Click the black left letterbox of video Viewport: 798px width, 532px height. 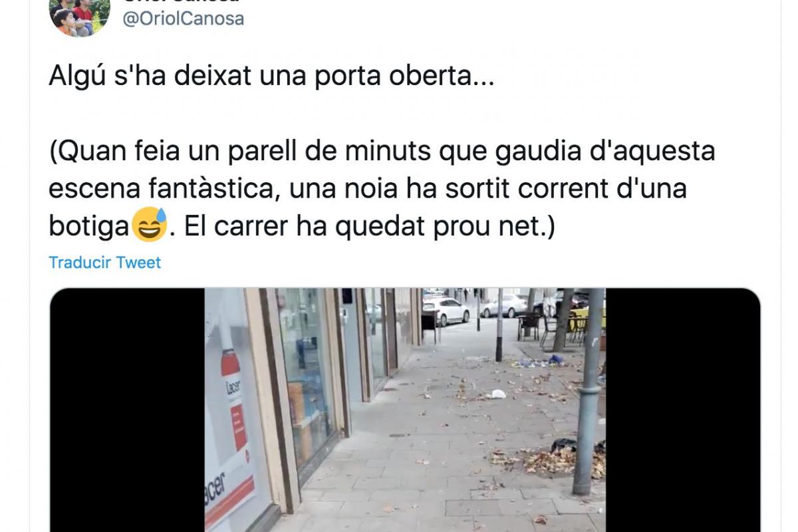click(128, 410)
